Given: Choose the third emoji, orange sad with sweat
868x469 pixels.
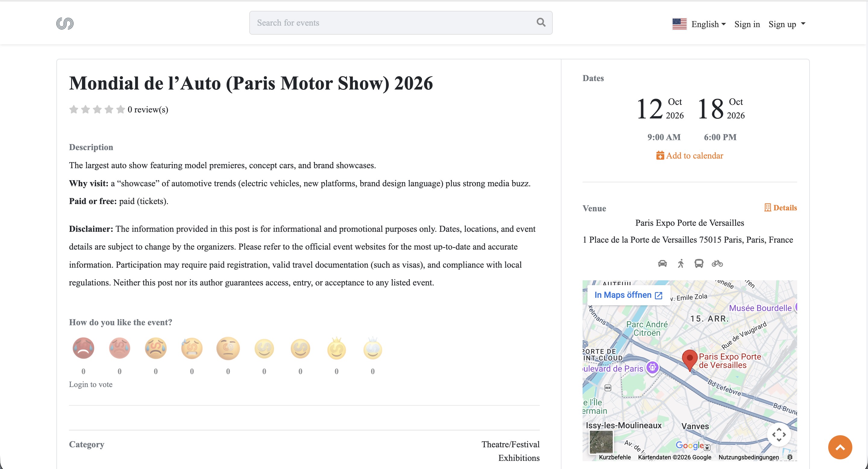Looking at the screenshot, I should [x=156, y=348].
